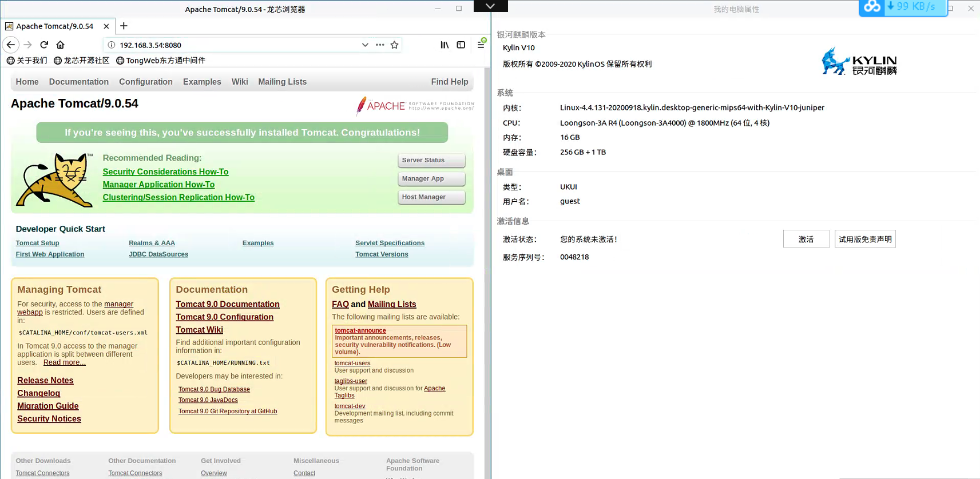Image resolution: width=980 pixels, height=479 pixels.
Task: Open the taglibs-user mailing list link
Action: pyautogui.click(x=351, y=381)
